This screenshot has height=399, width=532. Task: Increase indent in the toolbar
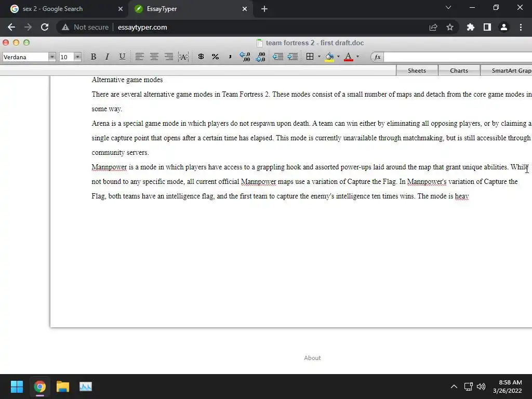292,57
